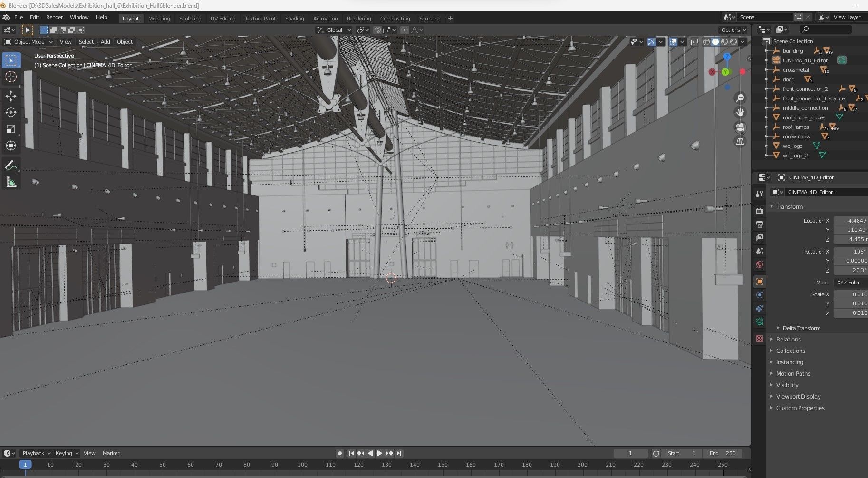
Task: Select the Move tool
Action: click(x=11, y=96)
